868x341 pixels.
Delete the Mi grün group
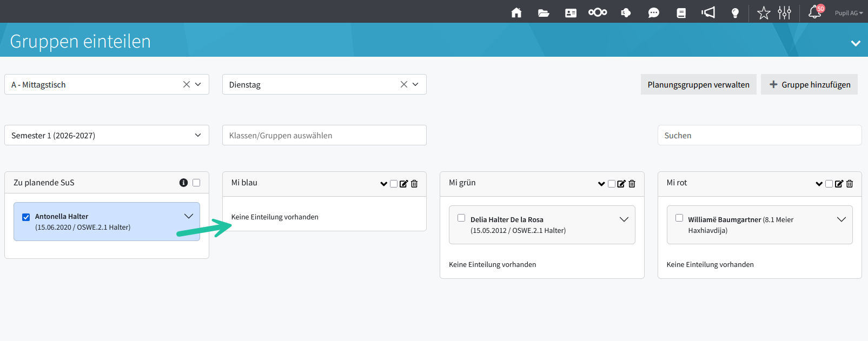[x=632, y=184]
